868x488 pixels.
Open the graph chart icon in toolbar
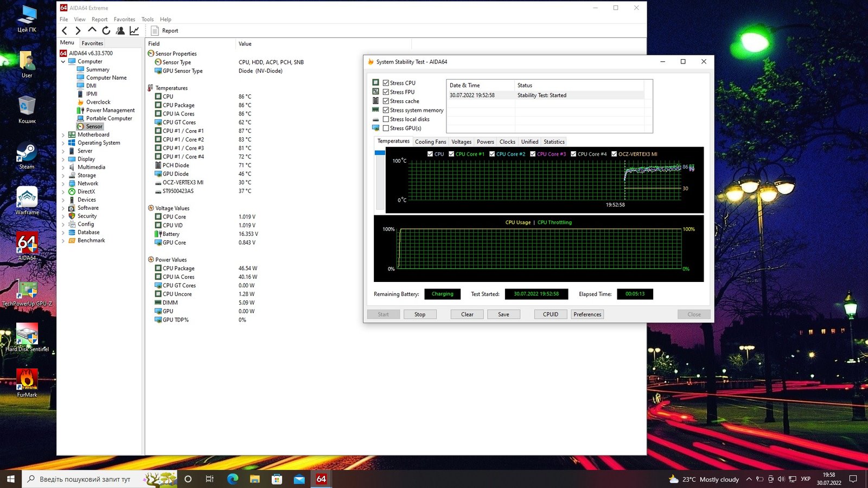pos(134,31)
